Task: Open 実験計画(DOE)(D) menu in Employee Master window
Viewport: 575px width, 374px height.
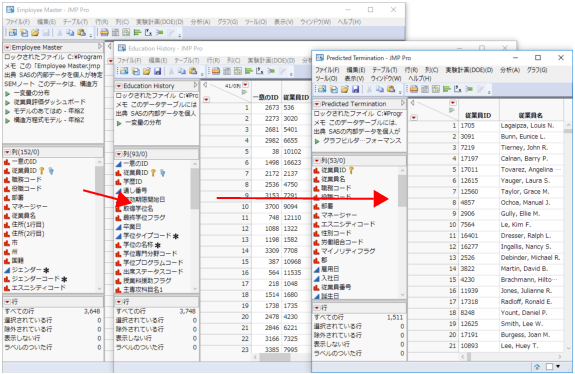Action: tap(160, 22)
